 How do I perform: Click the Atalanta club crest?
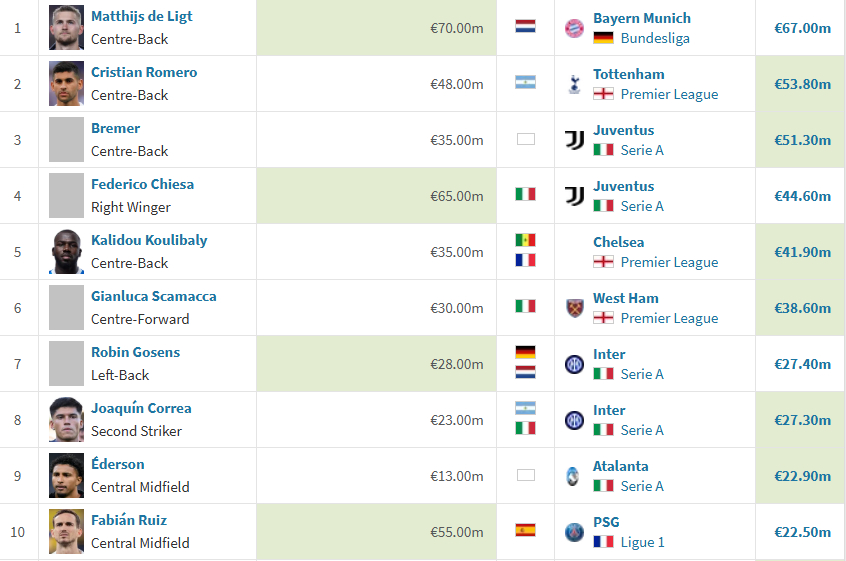pos(573,476)
